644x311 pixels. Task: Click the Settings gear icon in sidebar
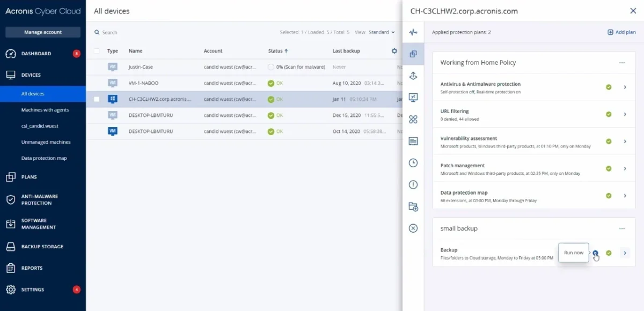[x=11, y=290]
